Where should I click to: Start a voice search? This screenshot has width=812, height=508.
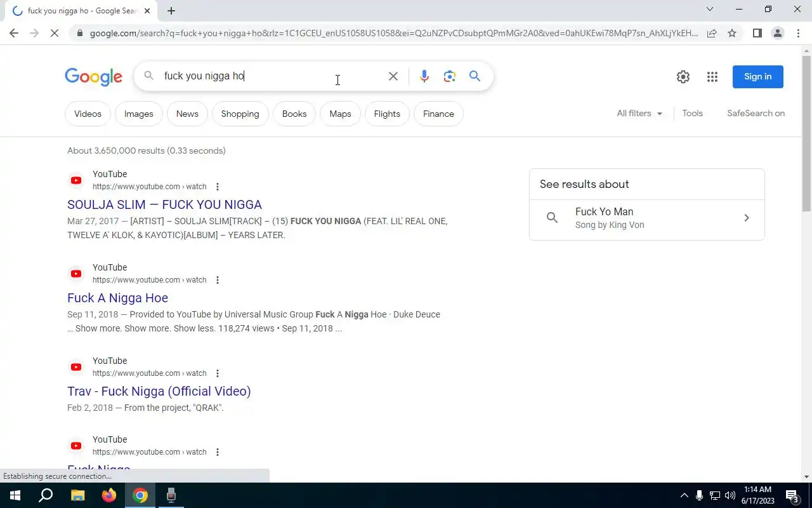(x=424, y=76)
